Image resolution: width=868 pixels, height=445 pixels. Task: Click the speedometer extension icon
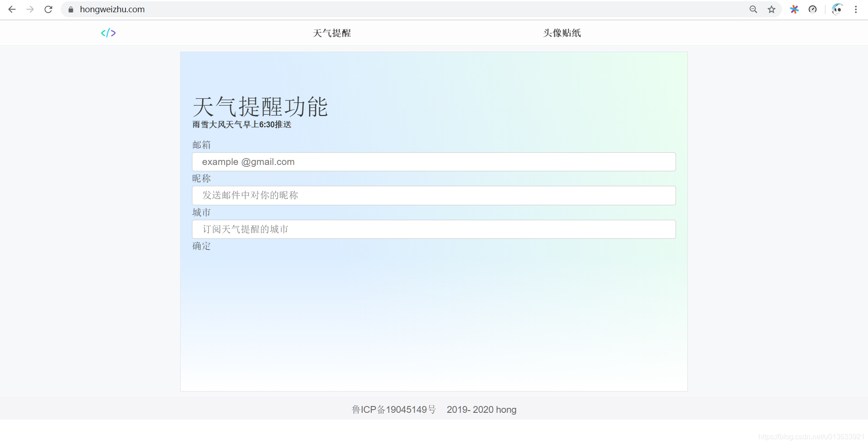tap(813, 10)
